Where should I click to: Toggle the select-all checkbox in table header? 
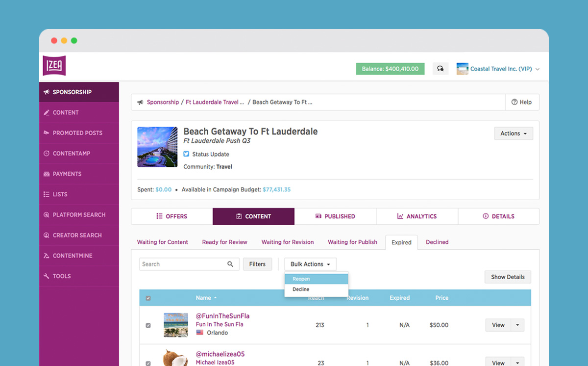pos(148,298)
